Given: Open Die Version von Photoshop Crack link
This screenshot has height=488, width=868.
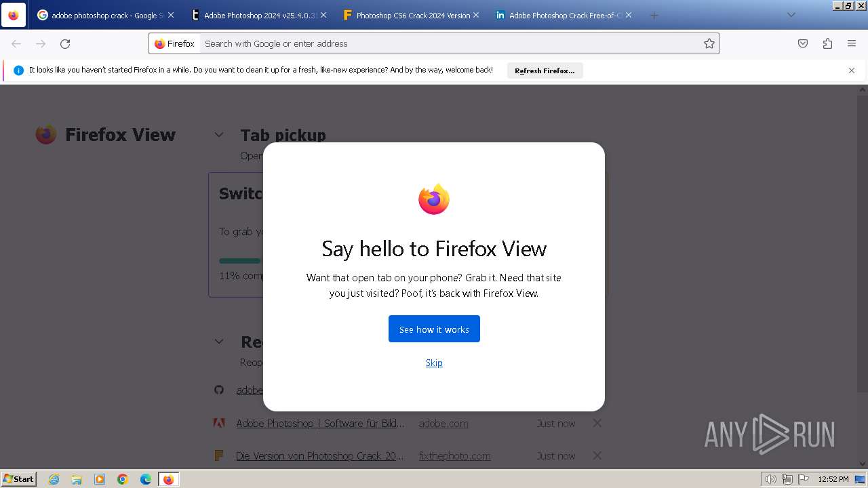Looking at the screenshot, I should [x=320, y=456].
